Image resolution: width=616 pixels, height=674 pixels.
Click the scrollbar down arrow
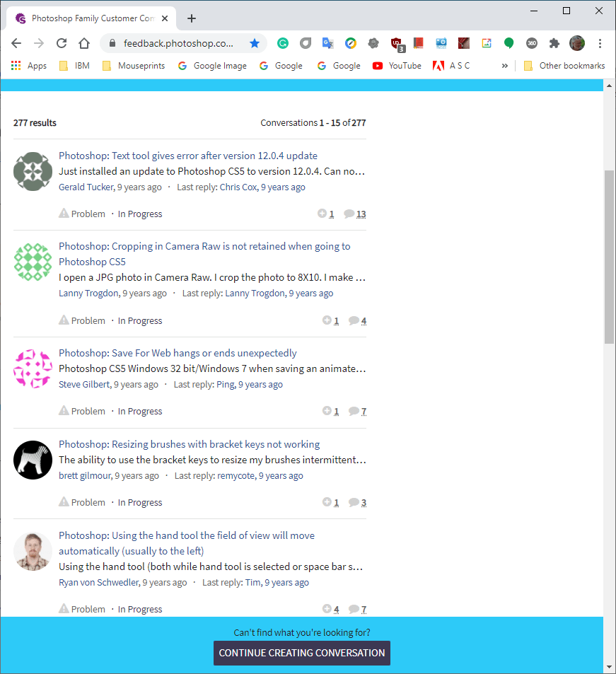[609, 668]
